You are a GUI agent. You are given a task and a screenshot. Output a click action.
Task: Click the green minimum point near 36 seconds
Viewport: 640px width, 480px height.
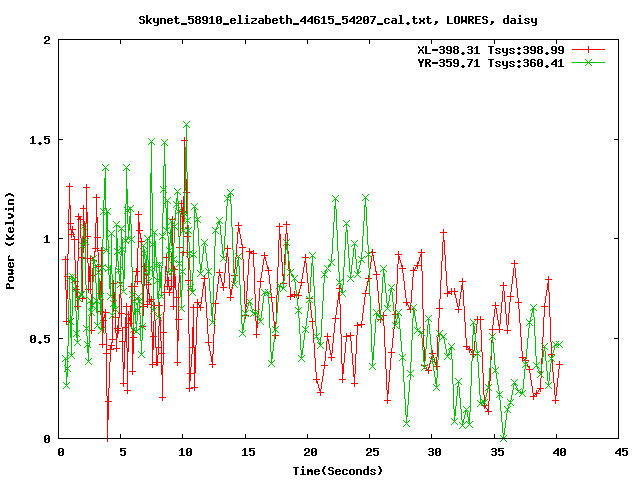pos(504,438)
